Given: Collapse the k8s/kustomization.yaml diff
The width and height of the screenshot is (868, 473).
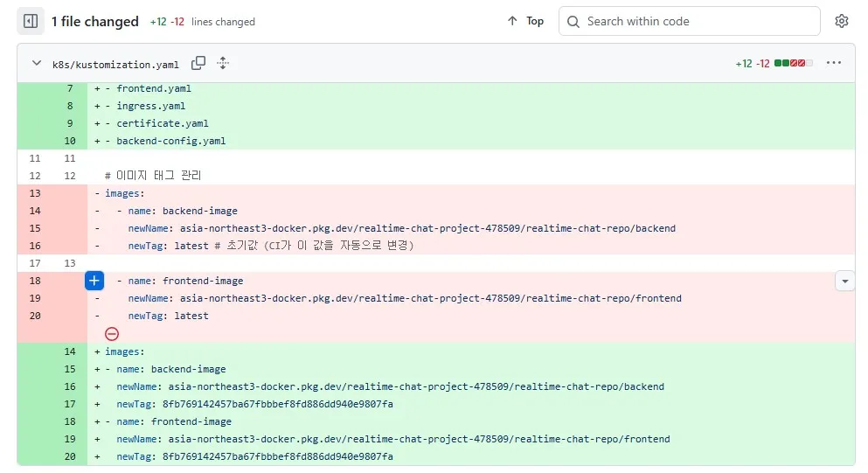Looking at the screenshot, I should tap(37, 63).
